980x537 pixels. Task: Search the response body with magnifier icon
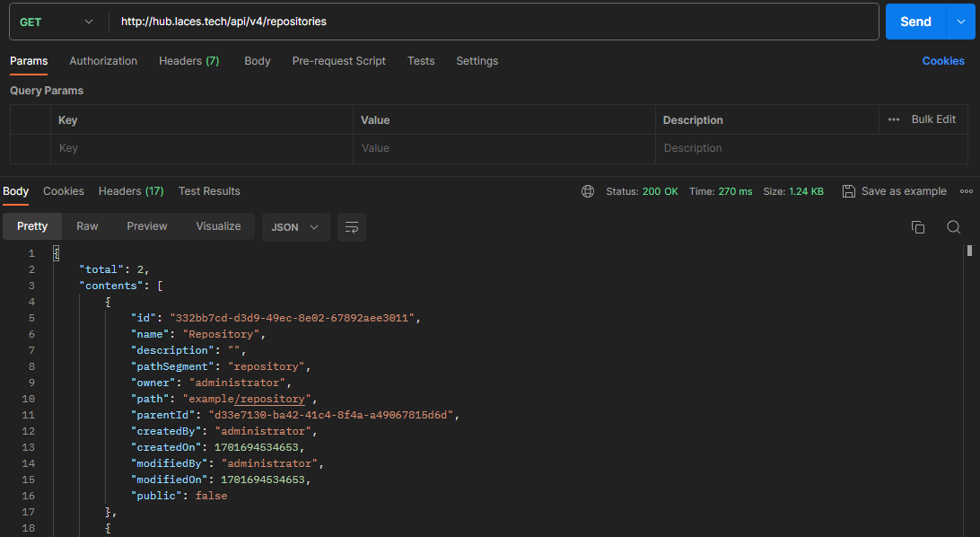click(953, 227)
